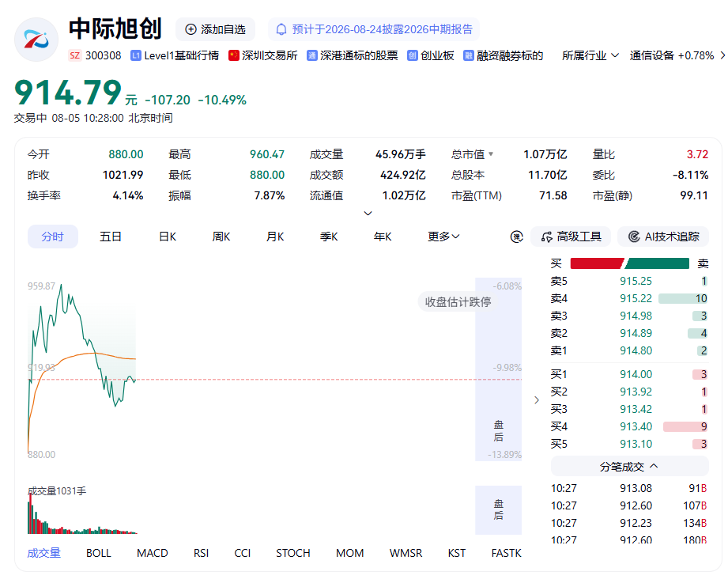The width and height of the screenshot is (728, 583).
Task: Click 买5 price 913.10
Action: [636, 444]
